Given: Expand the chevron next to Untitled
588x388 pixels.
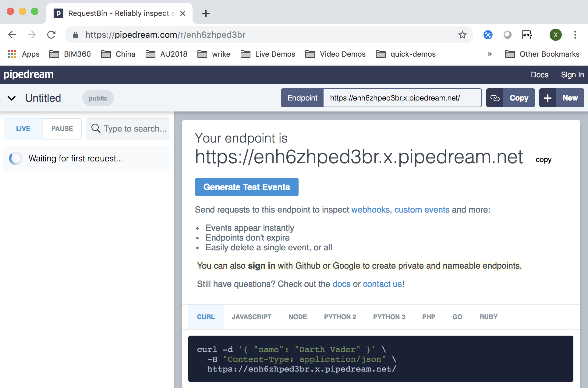Looking at the screenshot, I should (x=12, y=98).
